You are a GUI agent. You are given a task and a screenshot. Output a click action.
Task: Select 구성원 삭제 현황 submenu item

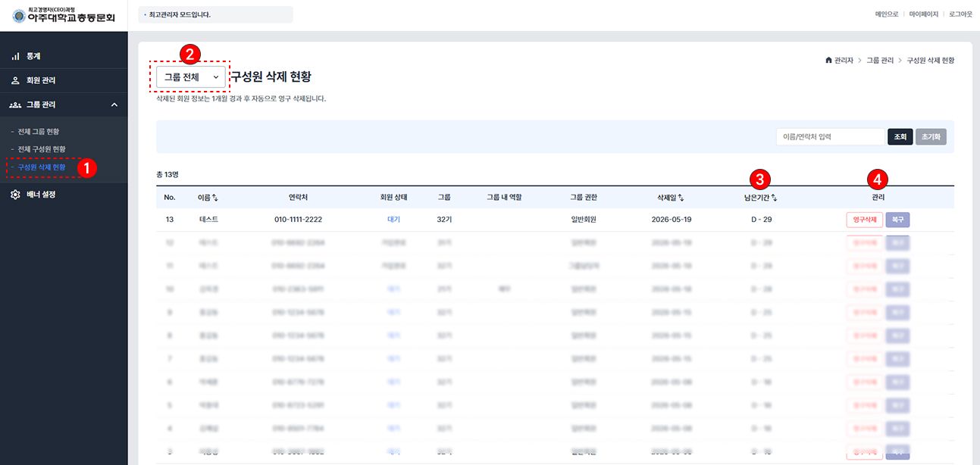41,167
